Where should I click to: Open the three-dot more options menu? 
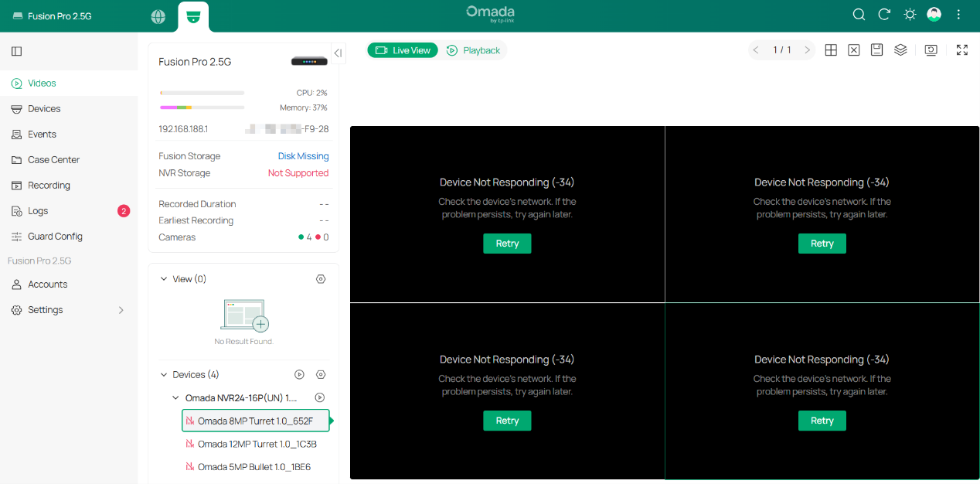click(959, 15)
